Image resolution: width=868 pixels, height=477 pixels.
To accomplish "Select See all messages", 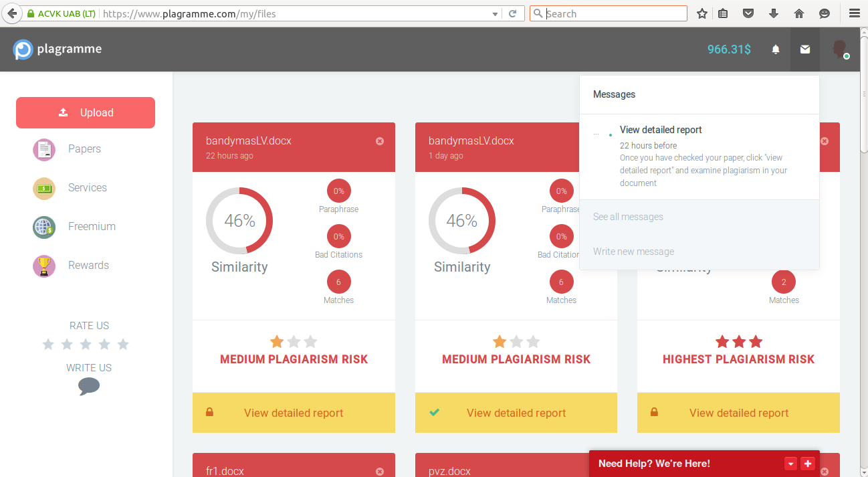I will tap(628, 217).
